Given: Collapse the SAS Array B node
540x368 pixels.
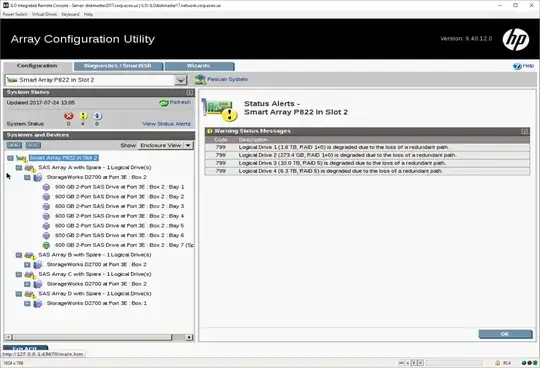Looking at the screenshot, I should (19, 255).
